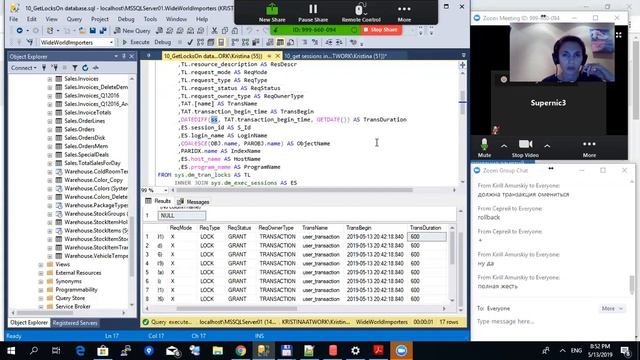Open the Windows Start menu
Image resolution: width=640 pixels, height=360 pixels.
[11, 351]
